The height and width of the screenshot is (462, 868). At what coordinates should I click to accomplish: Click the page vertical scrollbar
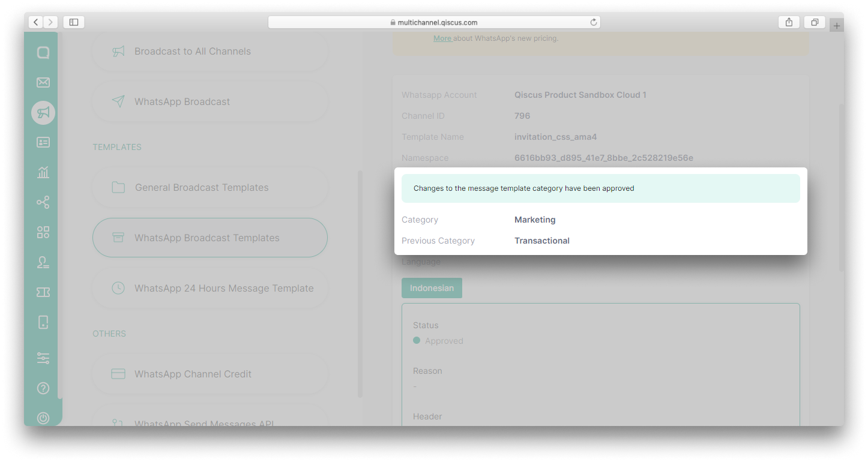[842, 187]
